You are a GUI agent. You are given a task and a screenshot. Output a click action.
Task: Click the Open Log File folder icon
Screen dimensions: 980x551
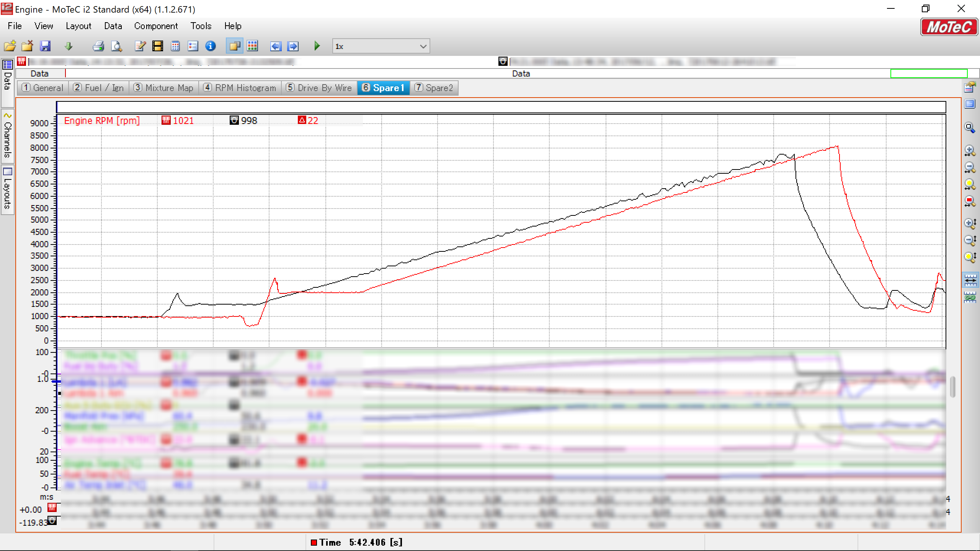pyautogui.click(x=10, y=46)
